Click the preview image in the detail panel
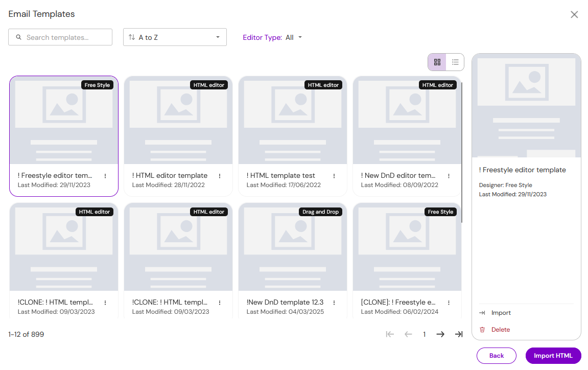588x370 pixels. coord(527,105)
